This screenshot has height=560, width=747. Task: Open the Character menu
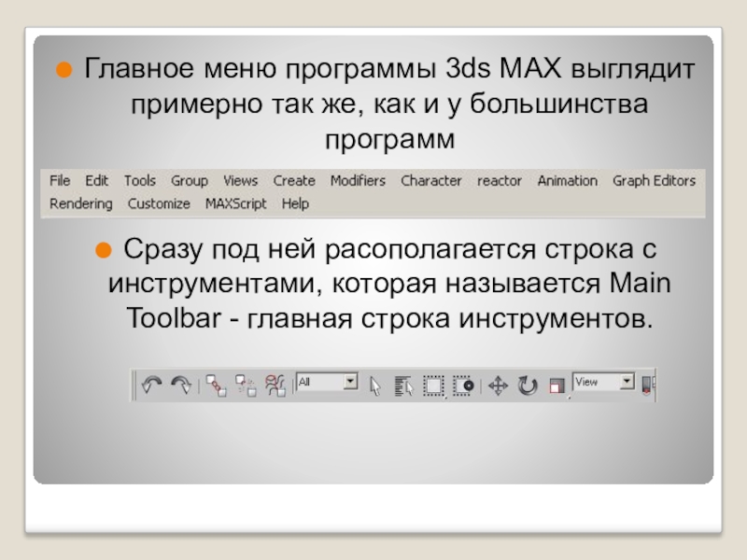coord(431,181)
